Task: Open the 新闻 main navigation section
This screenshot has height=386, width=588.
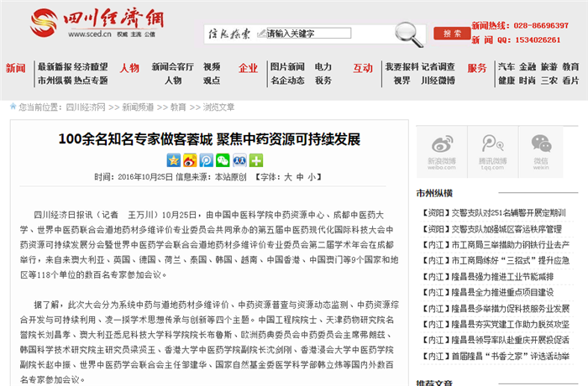Action: tap(15, 68)
